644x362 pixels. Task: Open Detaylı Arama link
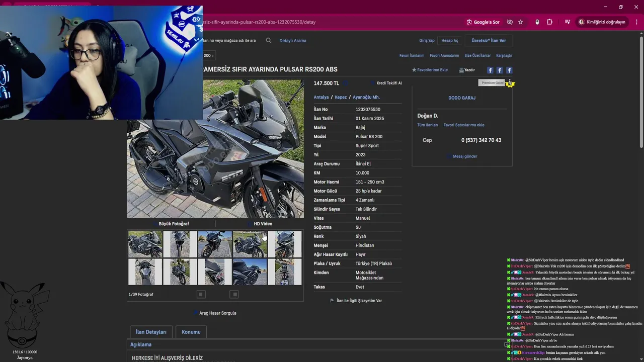[293, 41]
